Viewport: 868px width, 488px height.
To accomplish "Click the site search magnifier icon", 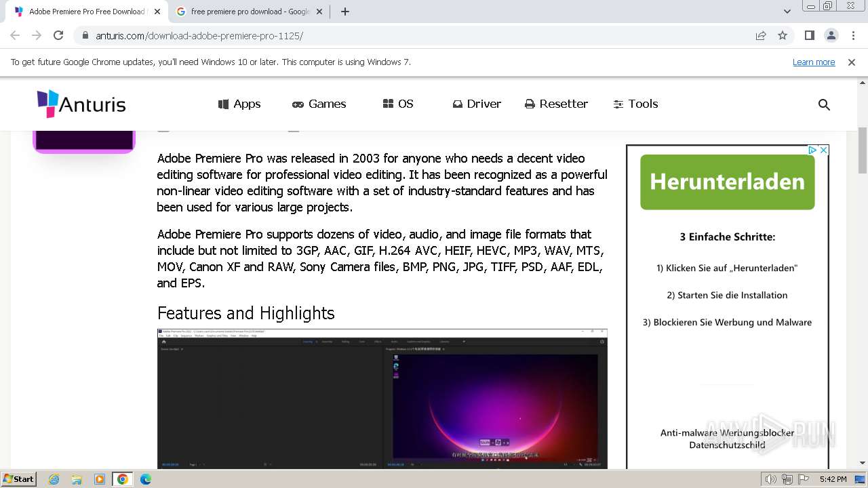I will tap(824, 104).
